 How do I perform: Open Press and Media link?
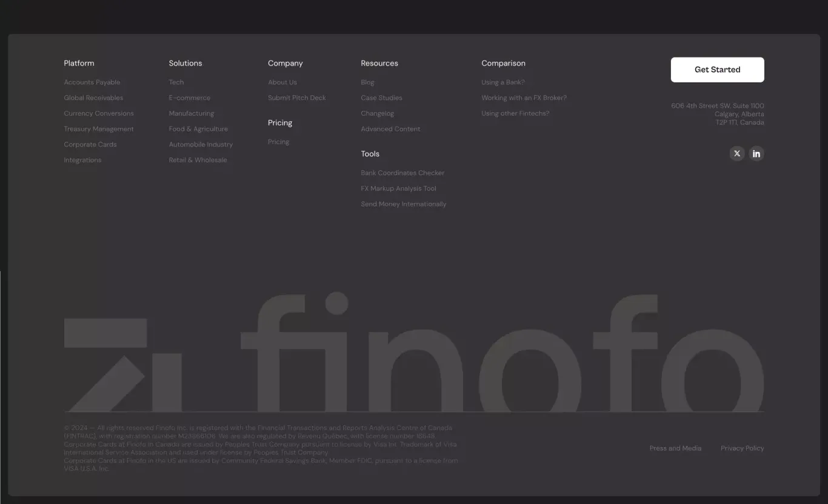tap(675, 448)
